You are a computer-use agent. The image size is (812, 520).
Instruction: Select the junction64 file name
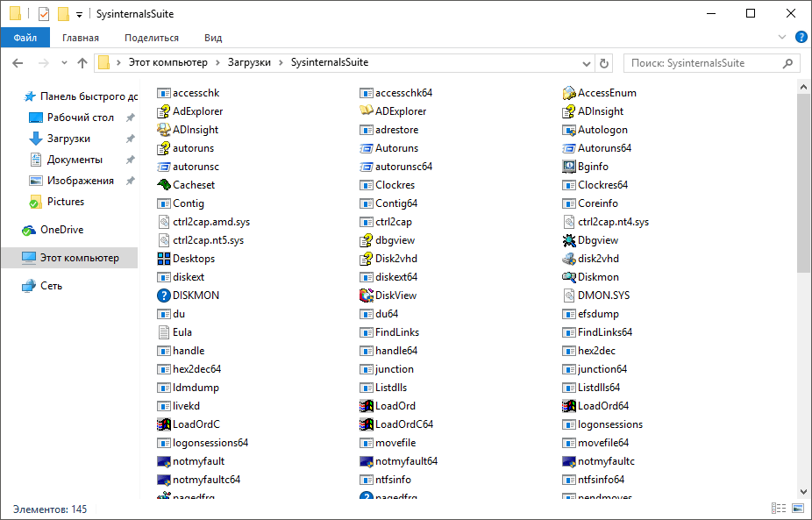tap(602, 369)
